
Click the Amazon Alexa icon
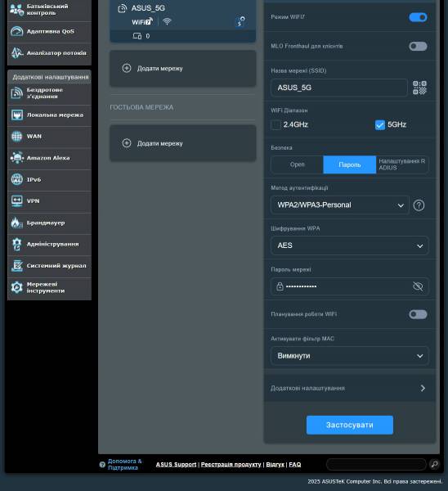click(17, 158)
